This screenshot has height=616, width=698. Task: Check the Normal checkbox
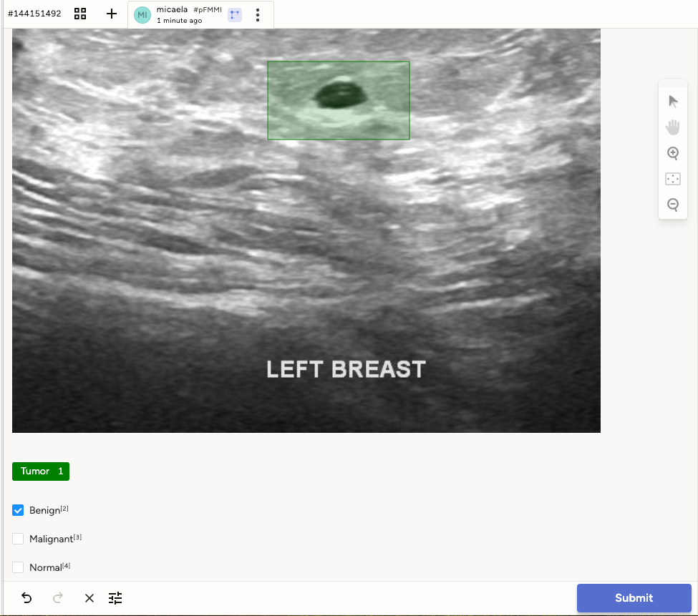pyautogui.click(x=18, y=567)
